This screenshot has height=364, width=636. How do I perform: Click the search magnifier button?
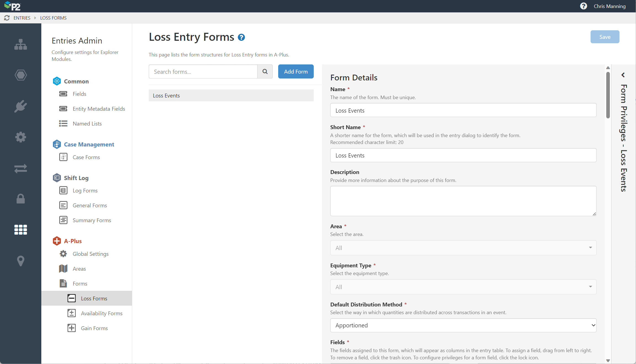(x=265, y=72)
